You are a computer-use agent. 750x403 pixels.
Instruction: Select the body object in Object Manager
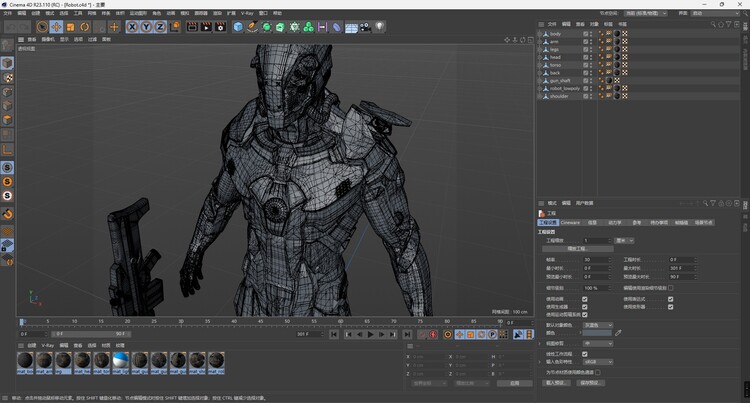click(555, 34)
